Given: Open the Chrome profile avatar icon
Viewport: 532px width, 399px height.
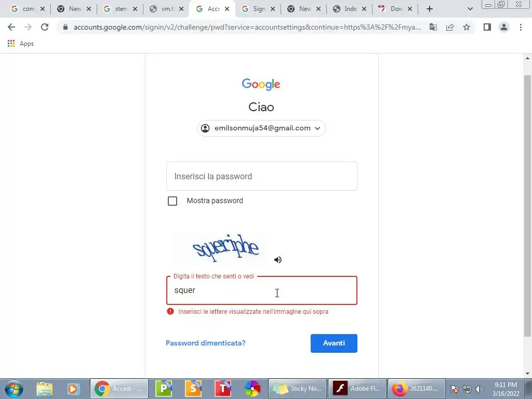Looking at the screenshot, I should (x=504, y=27).
